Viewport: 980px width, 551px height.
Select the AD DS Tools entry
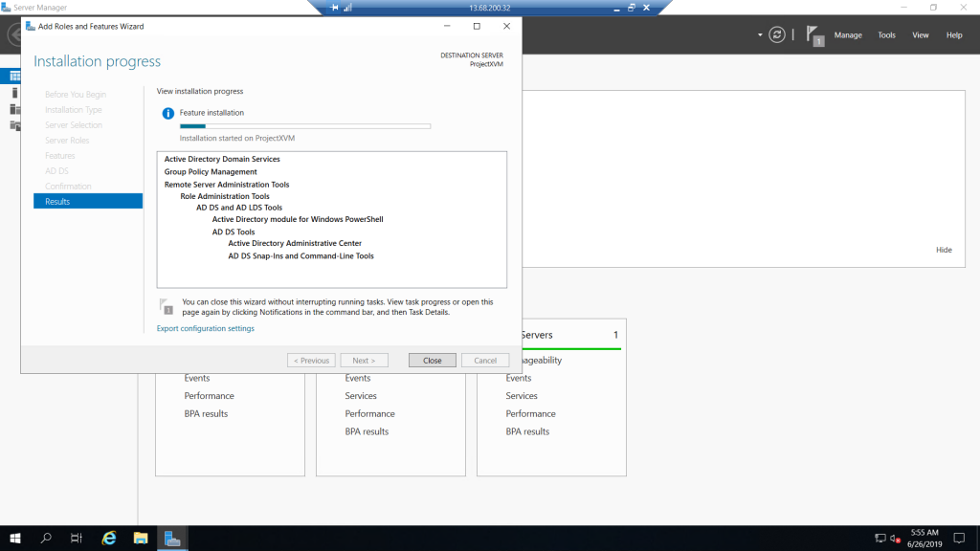234,231
